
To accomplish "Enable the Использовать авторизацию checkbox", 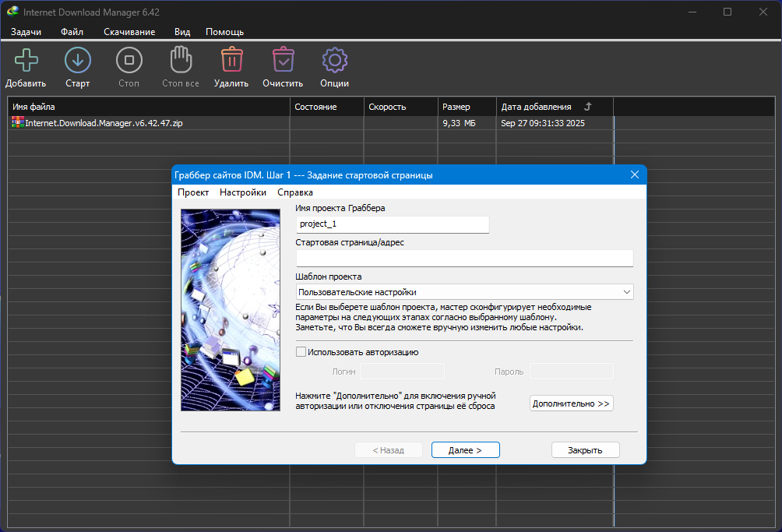I will 301,352.
